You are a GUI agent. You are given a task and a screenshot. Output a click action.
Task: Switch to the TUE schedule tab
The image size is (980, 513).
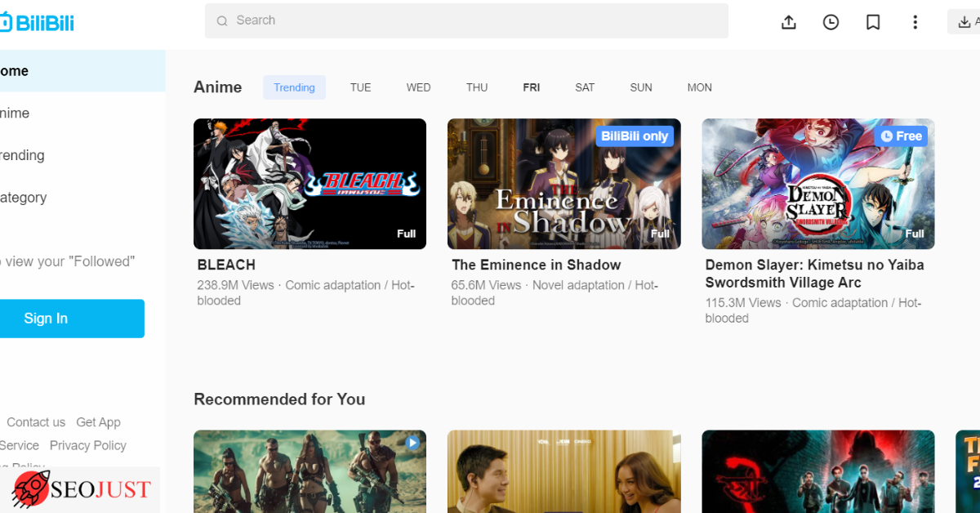point(360,87)
